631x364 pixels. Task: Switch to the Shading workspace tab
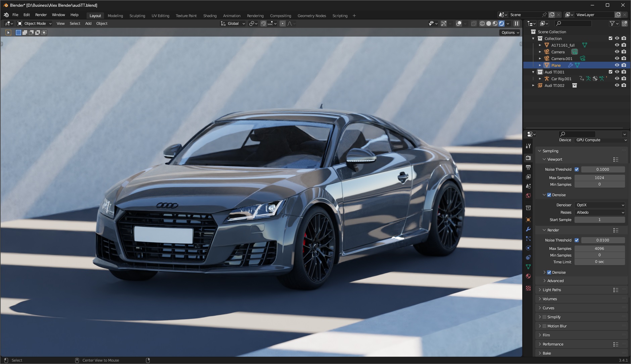click(210, 15)
